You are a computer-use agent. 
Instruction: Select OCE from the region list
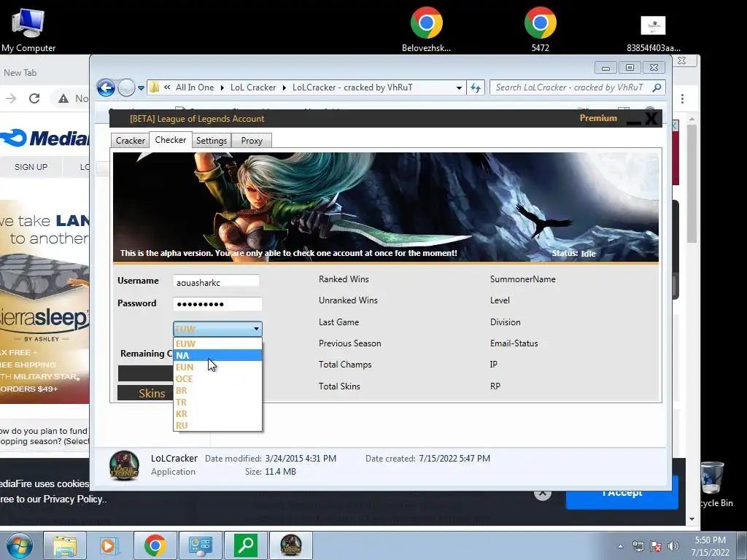click(217, 379)
